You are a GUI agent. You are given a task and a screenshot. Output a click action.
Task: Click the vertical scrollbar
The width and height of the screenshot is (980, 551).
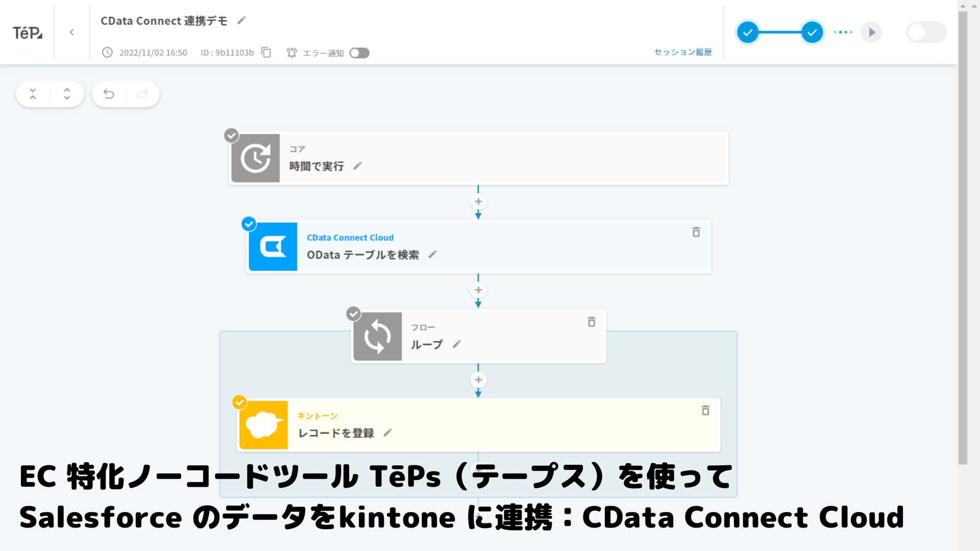click(x=963, y=235)
